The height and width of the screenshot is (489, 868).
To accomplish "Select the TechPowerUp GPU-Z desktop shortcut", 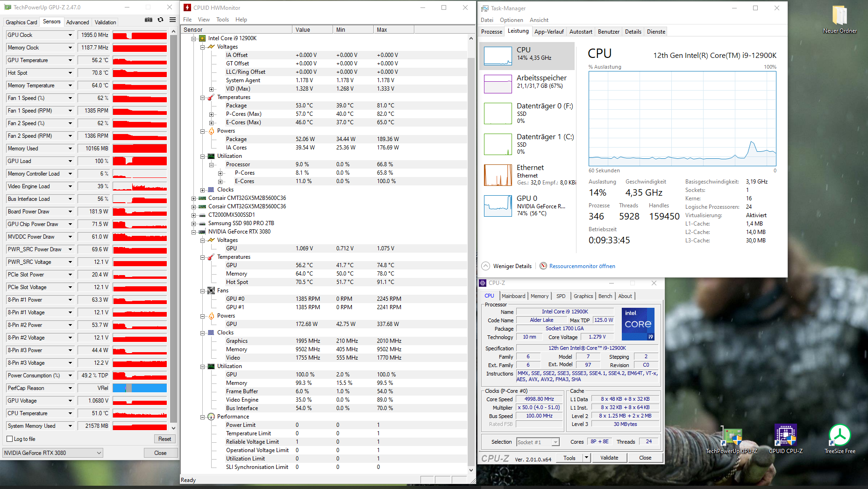I will tap(731, 440).
